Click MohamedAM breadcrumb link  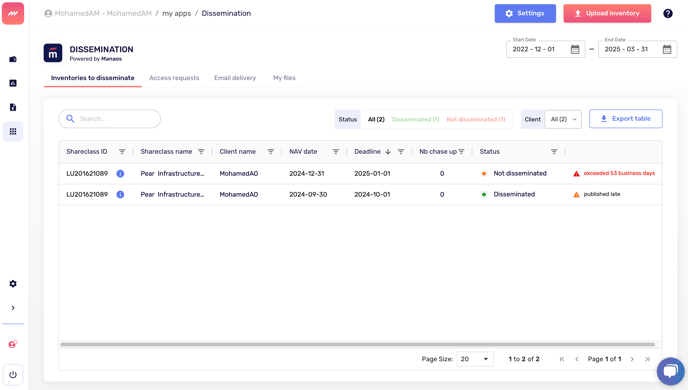tap(103, 14)
